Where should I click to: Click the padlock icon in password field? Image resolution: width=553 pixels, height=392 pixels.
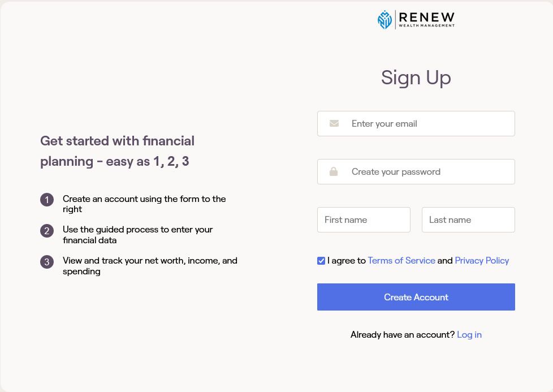click(334, 171)
